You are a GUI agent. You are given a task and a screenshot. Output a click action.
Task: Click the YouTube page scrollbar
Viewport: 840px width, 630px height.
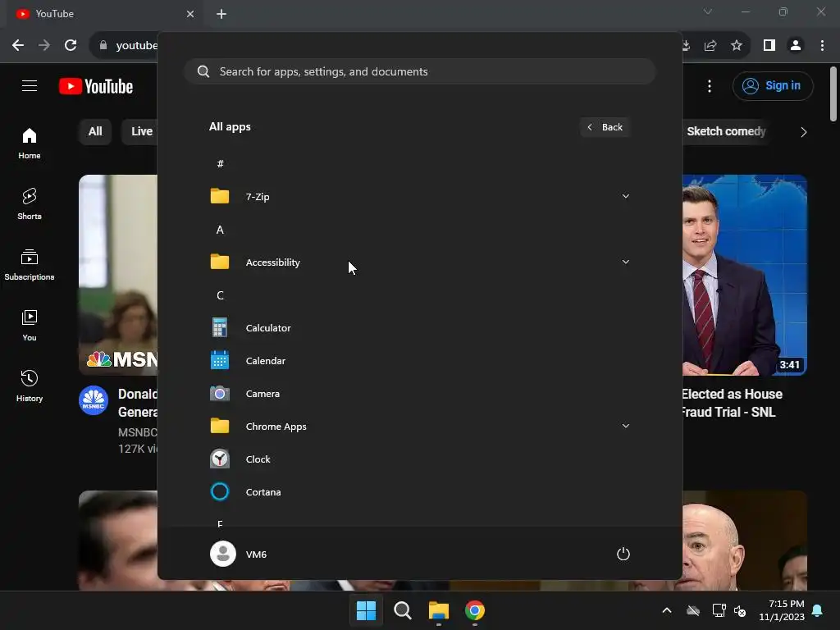pos(833,94)
